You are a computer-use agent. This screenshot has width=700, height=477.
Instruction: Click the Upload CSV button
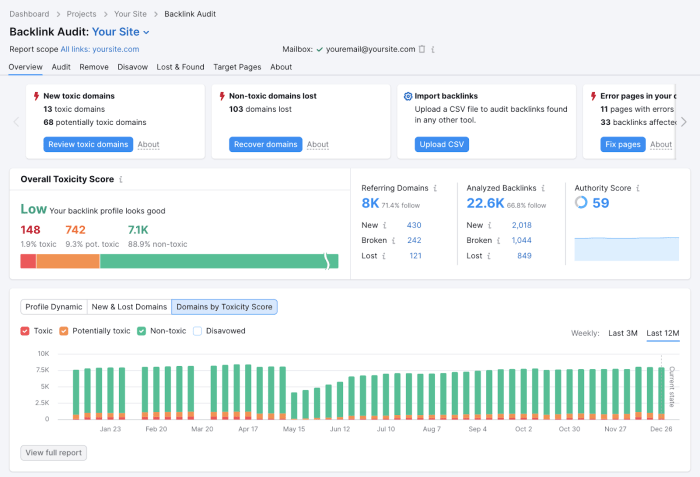(x=442, y=144)
